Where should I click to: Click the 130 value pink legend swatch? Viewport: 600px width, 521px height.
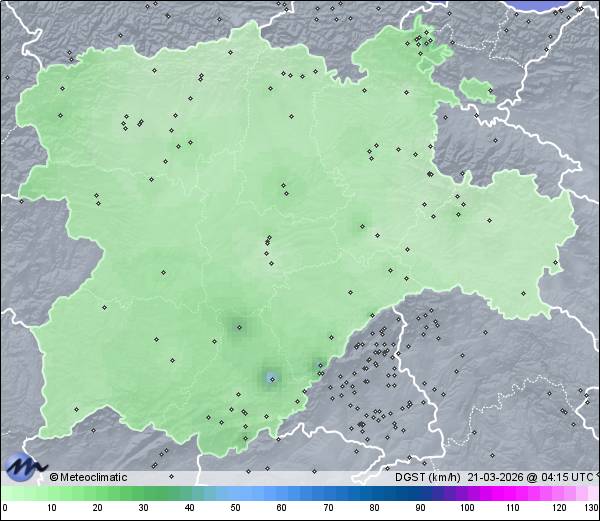click(592, 494)
